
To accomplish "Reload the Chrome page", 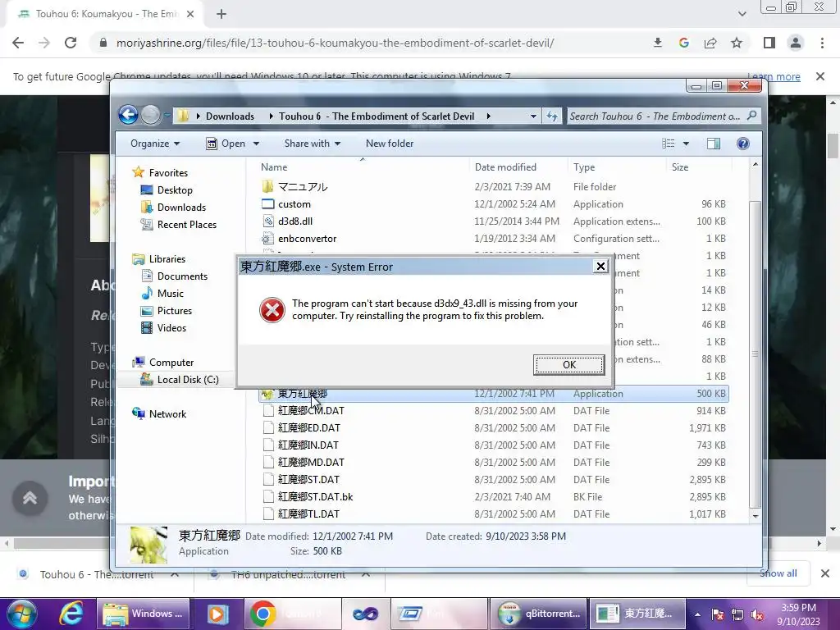I will [71, 43].
